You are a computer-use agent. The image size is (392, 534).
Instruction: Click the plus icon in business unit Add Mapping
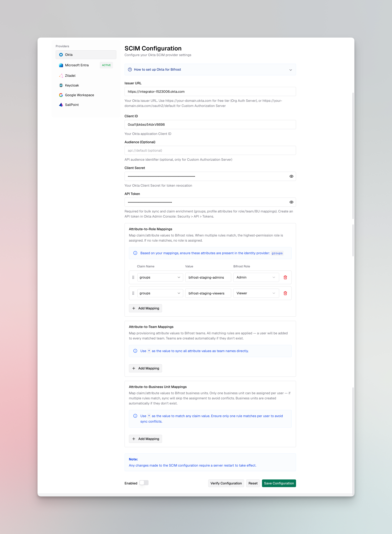[x=134, y=439]
